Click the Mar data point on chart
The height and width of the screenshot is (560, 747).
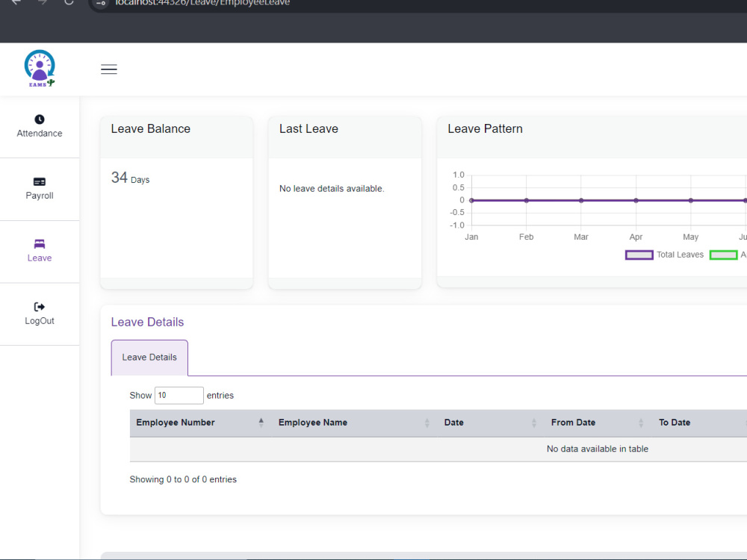click(x=581, y=200)
